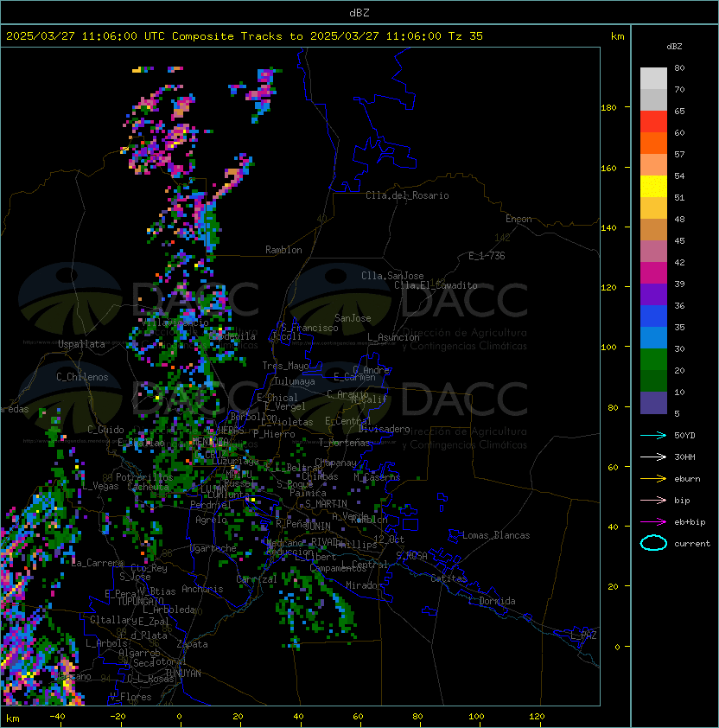
Task: Click the -20 km mark on horizontal axis
Action: [x=118, y=717]
